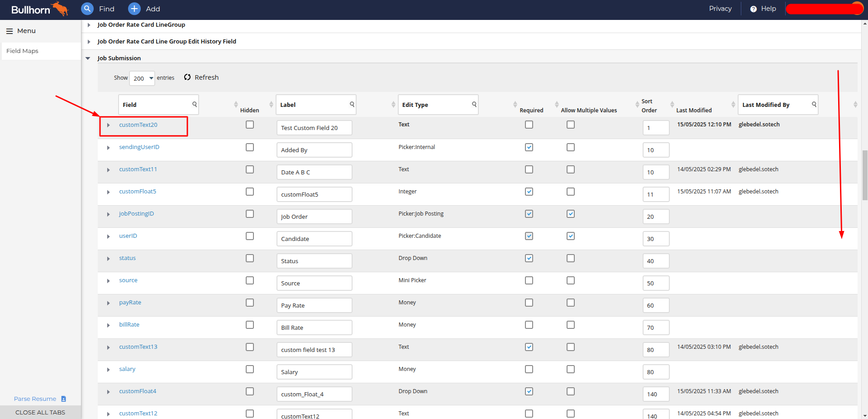Open the userID field link

click(x=128, y=236)
